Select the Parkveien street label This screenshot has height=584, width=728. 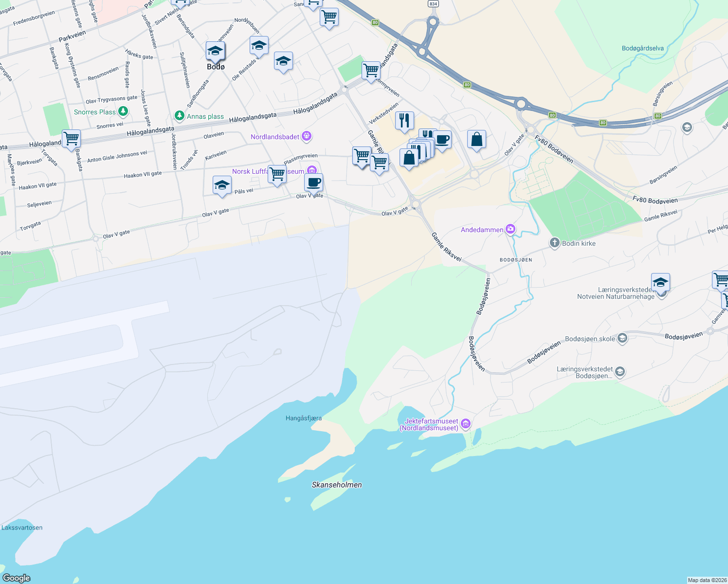coord(72,36)
